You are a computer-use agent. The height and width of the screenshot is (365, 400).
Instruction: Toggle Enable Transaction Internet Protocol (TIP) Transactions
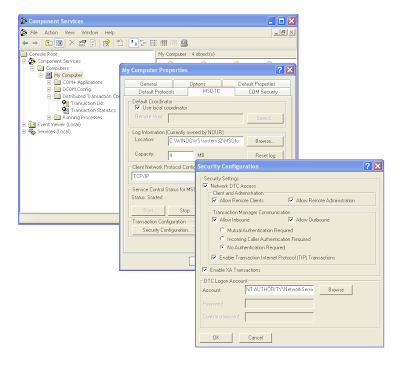coord(214,257)
